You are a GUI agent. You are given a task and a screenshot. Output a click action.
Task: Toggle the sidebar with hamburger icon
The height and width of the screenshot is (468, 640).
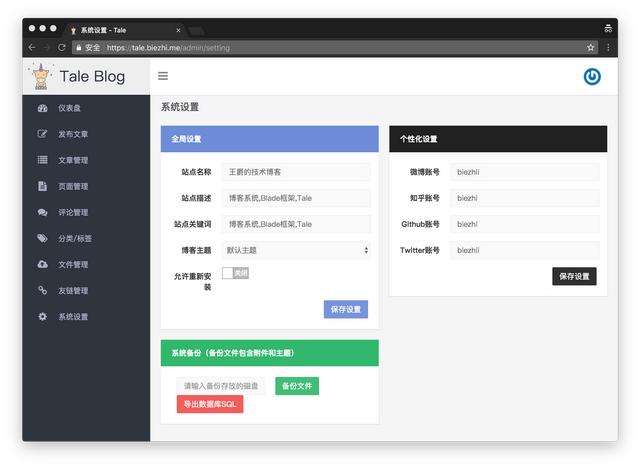coord(163,76)
